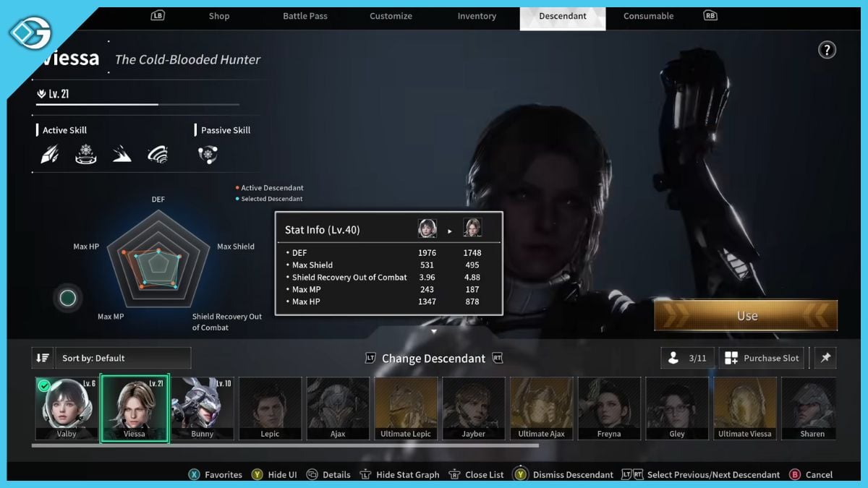This screenshot has height=488, width=868.
Task: Click the LB bumper icon before Shop
Action: coord(158,15)
